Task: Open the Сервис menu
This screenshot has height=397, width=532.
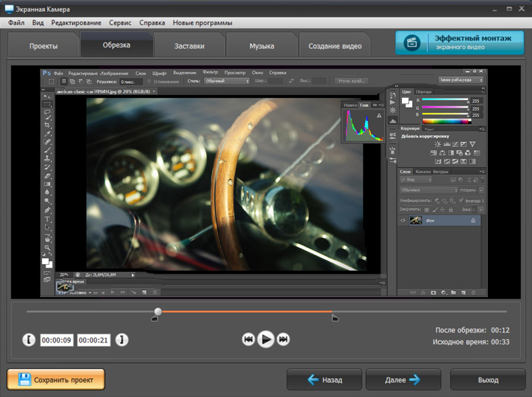Action: [x=120, y=23]
